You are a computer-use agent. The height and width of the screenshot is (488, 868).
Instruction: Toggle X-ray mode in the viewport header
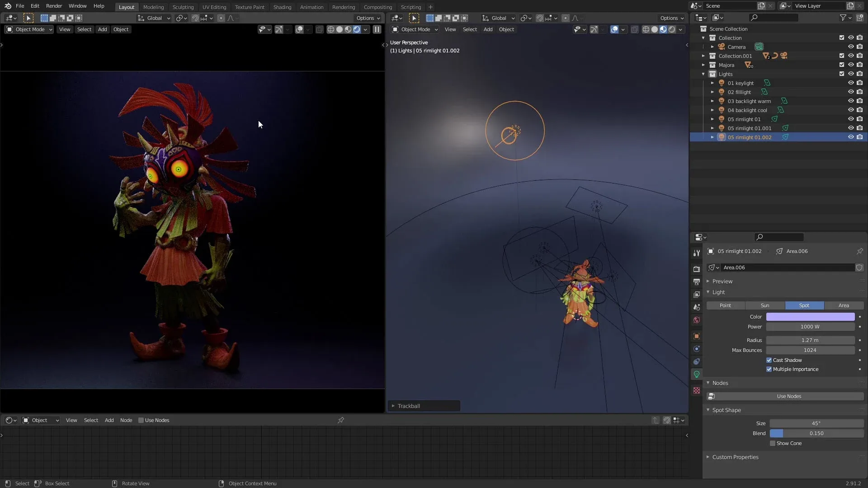(635, 29)
